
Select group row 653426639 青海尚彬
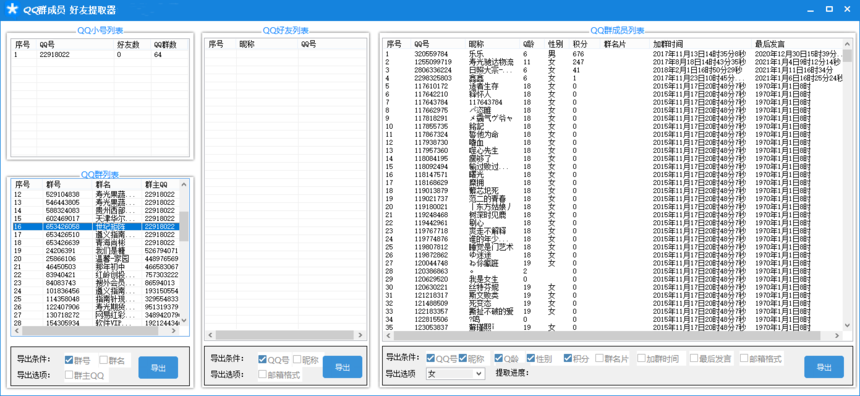pos(95,242)
